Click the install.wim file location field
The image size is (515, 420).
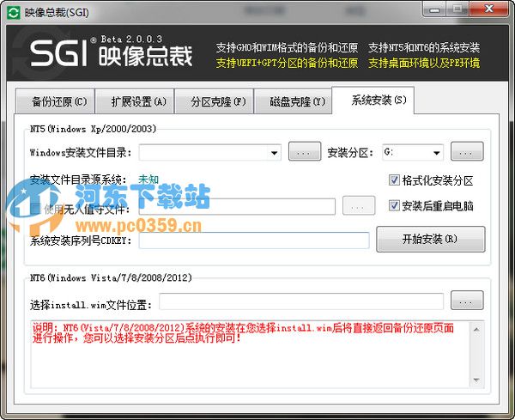(x=301, y=301)
